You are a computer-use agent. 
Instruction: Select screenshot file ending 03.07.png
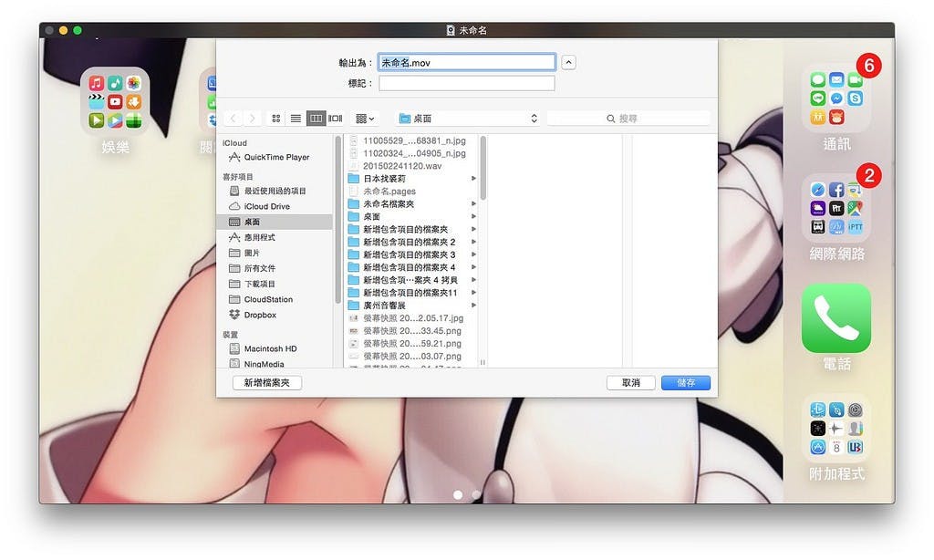pos(411,356)
